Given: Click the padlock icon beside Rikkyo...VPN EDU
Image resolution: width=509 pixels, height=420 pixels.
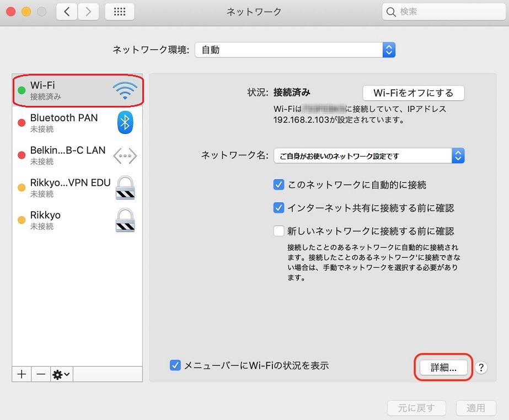Looking at the screenshot, I should point(125,187).
